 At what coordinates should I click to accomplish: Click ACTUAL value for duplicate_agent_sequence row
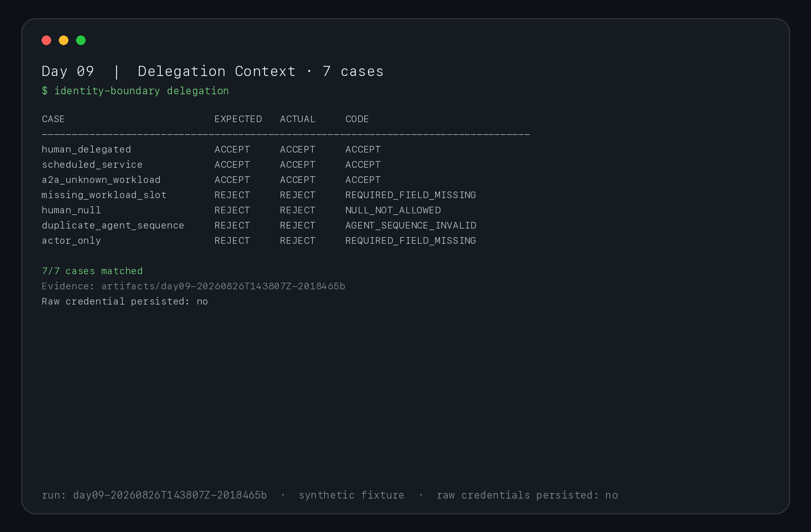[298, 225]
